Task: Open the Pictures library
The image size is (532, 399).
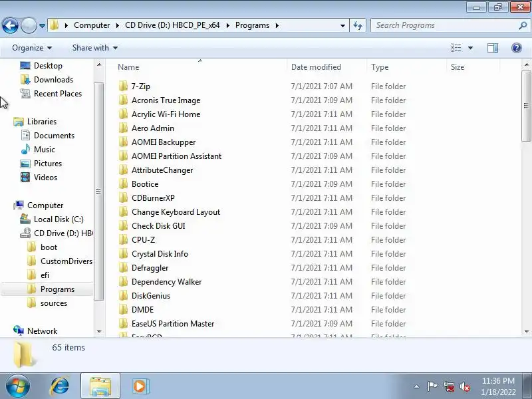Action: pos(41,163)
